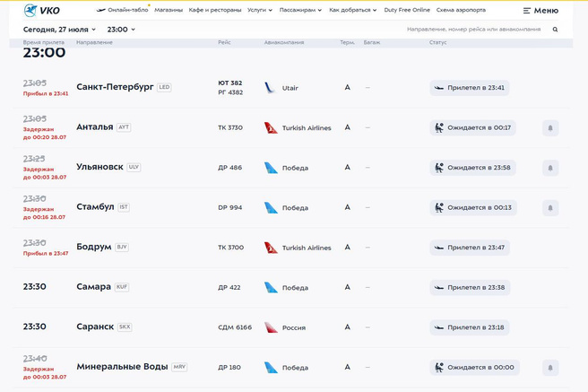Open the hamburger Меню
The image size is (588, 392).
click(x=540, y=11)
